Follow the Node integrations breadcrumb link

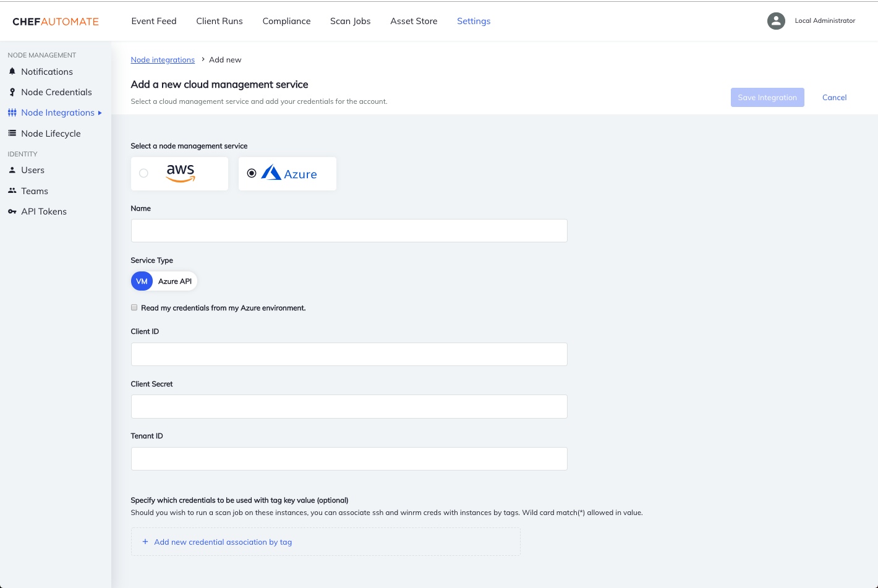163,59
